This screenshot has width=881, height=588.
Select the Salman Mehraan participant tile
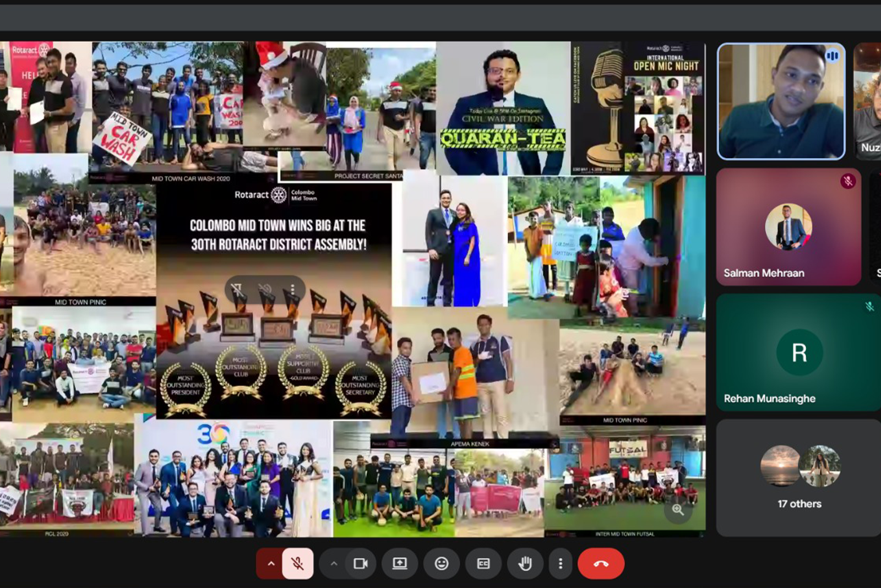[x=788, y=227]
